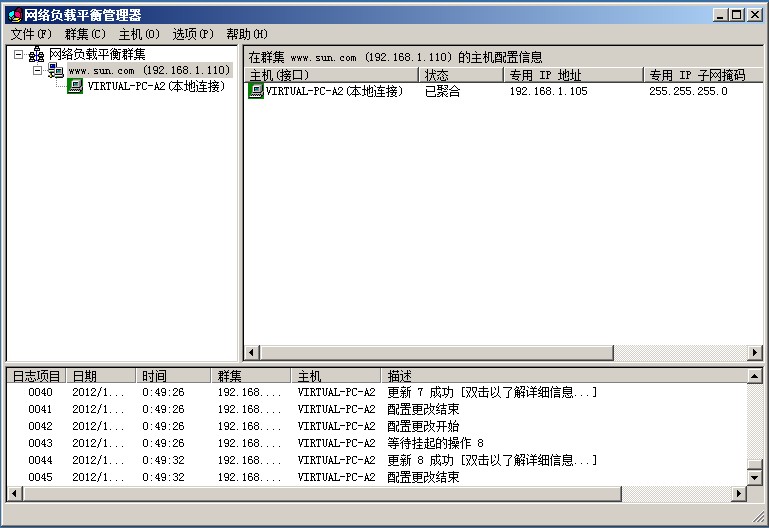Click the log pane right scroll arrow
Image resolution: width=769 pixels, height=528 pixels.
pos(739,494)
